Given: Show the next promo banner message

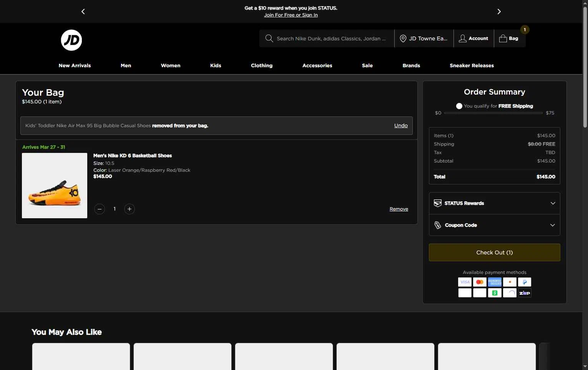Looking at the screenshot, I should tap(499, 12).
